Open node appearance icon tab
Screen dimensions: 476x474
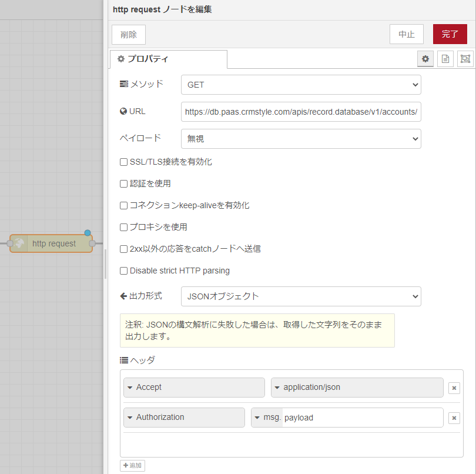click(465, 59)
